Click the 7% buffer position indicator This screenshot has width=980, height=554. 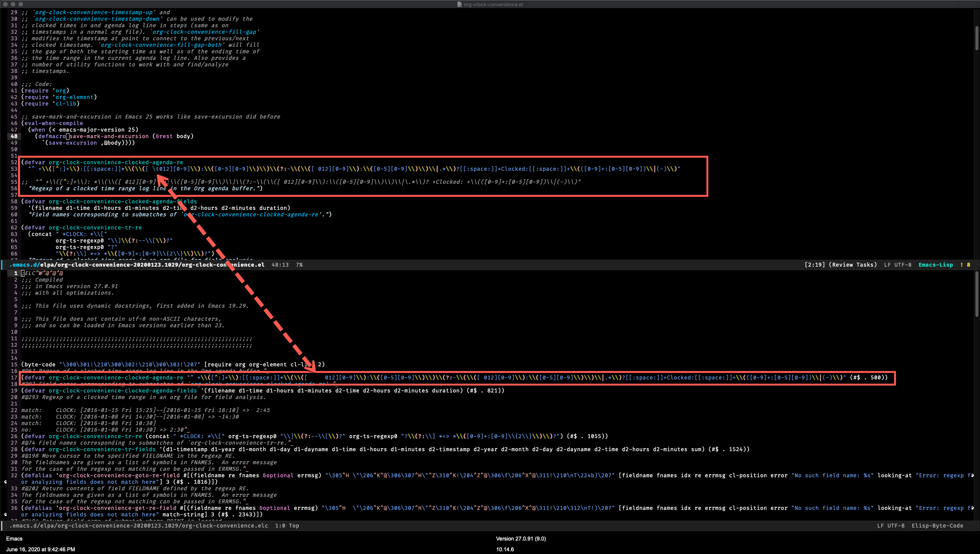click(299, 265)
